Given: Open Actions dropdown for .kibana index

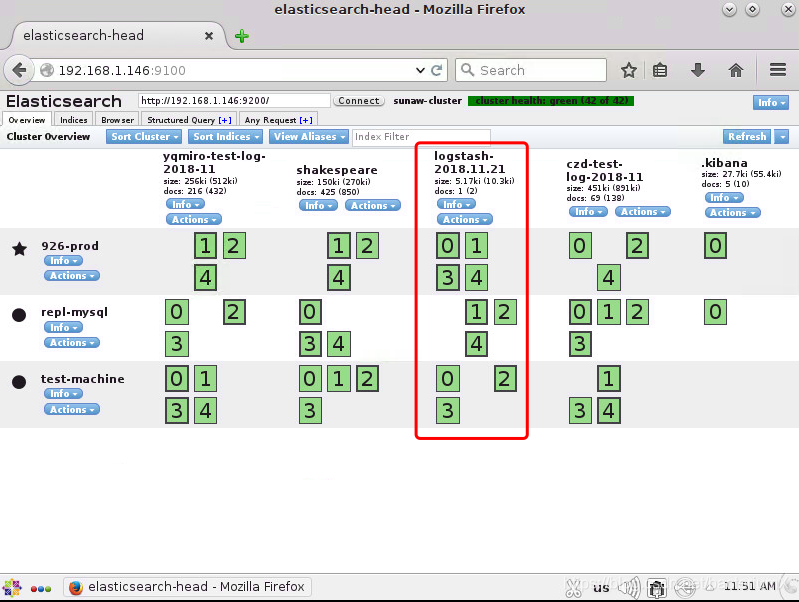Looking at the screenshot, I should tap(733, 213).
